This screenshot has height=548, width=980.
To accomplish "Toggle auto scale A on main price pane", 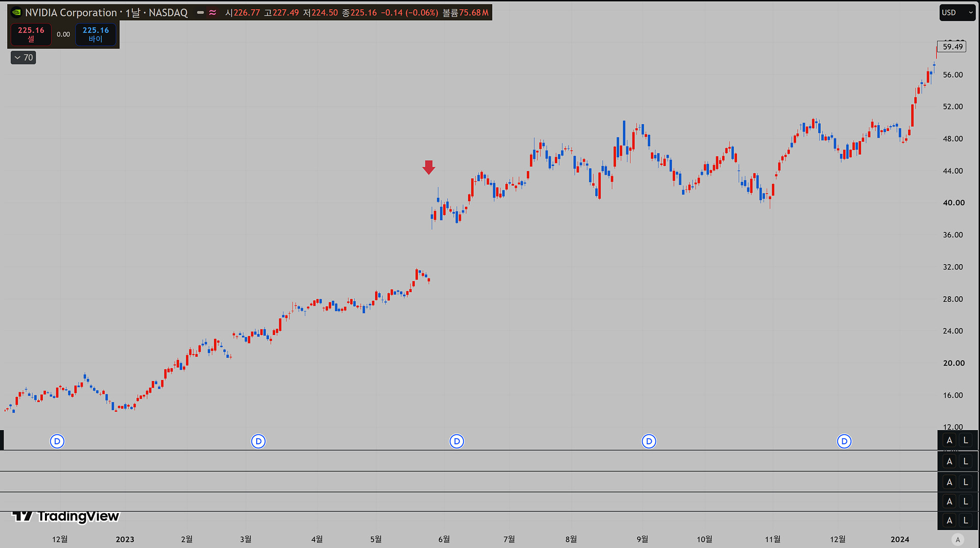I will [949, 440].
